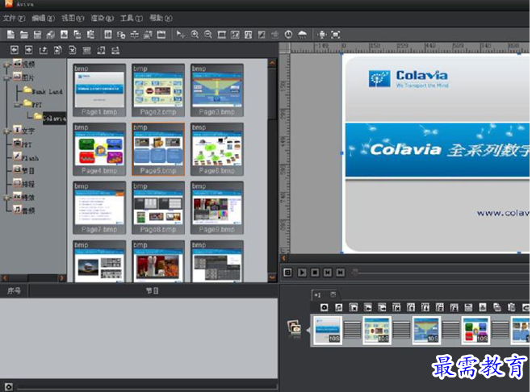Click the Zoom out magnifier icon
The width and height of the screenshot is (532, 392).
click(208, 34)
